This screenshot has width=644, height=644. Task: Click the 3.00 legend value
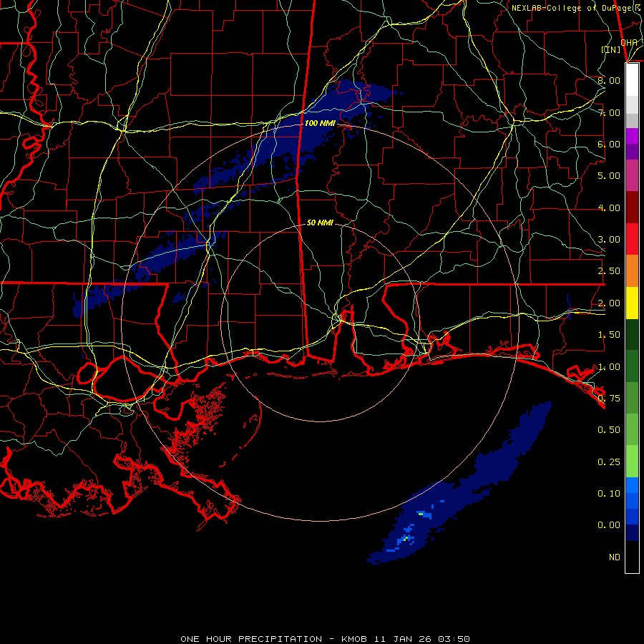click(x=609, y=240)
